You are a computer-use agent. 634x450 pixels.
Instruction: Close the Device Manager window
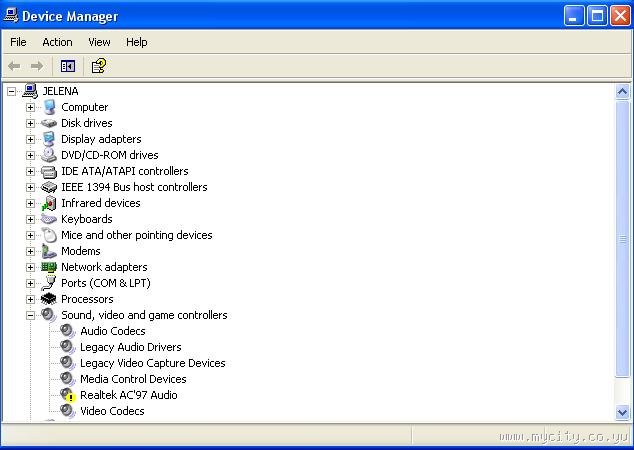(x=620, y=16)
